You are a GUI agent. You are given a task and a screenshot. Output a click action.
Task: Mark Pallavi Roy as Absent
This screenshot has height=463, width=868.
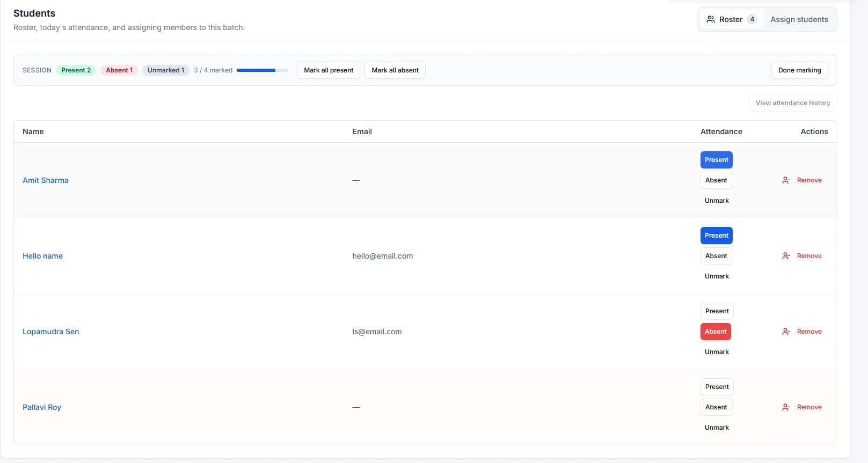(x=716, y=407)
